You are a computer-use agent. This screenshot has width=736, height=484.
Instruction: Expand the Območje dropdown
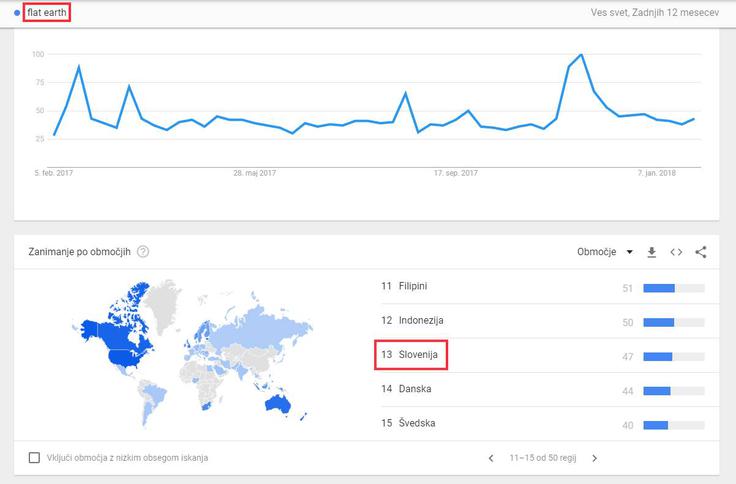click(x=605, y=252)
